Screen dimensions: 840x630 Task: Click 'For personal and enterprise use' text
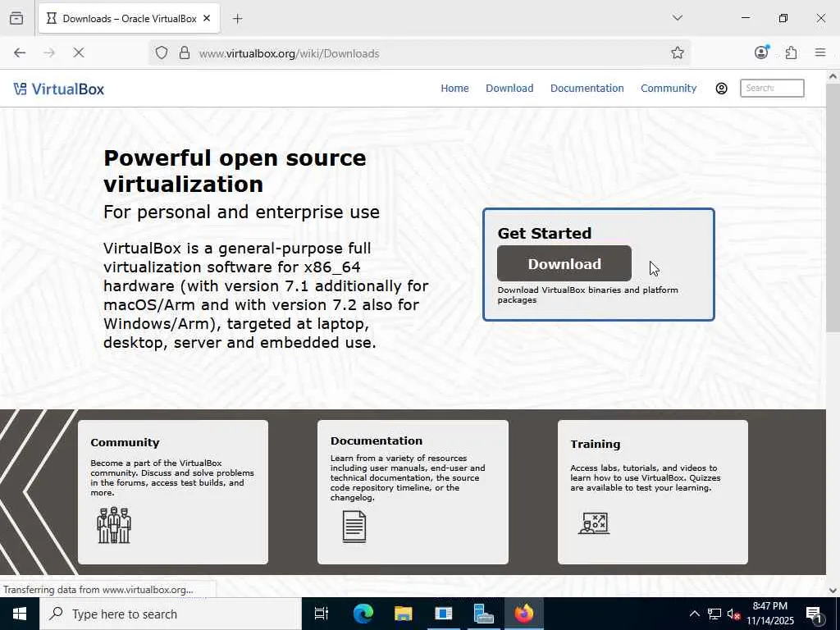242,212
